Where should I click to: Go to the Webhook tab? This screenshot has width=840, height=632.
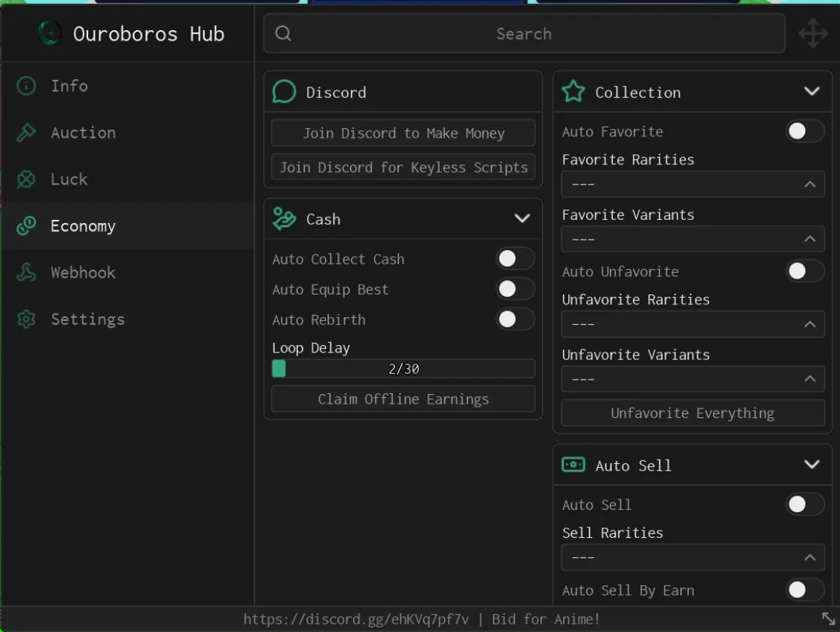[x=127, y=273]
